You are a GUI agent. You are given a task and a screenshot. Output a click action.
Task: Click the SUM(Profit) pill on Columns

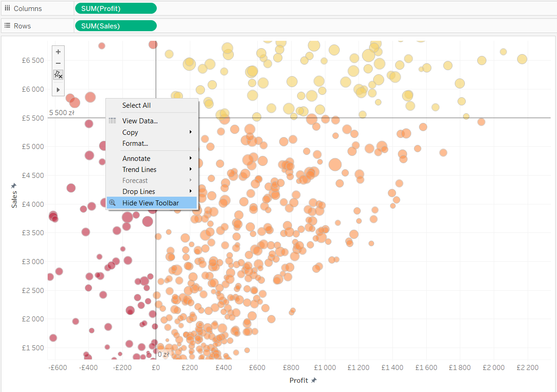pos(116,9)
